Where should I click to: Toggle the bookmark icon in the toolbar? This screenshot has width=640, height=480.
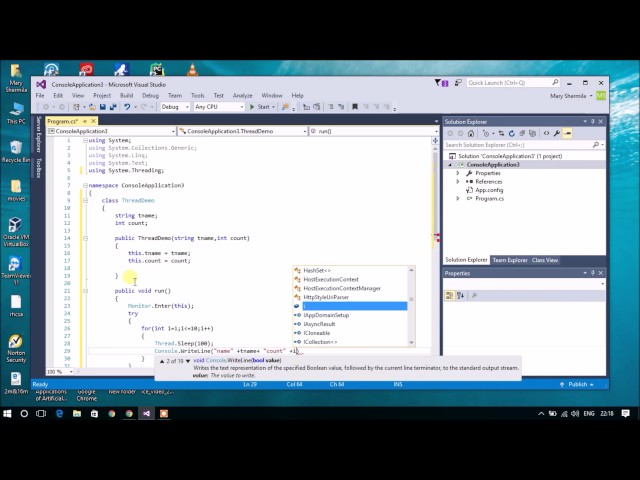355,107
